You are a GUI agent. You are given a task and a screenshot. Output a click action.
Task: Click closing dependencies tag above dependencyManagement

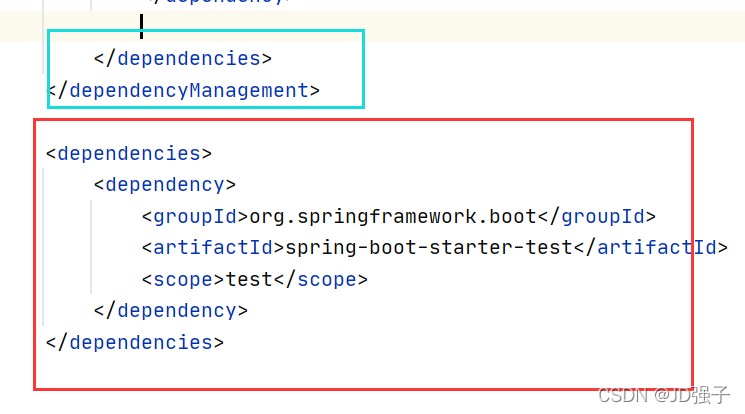[182, 59]
